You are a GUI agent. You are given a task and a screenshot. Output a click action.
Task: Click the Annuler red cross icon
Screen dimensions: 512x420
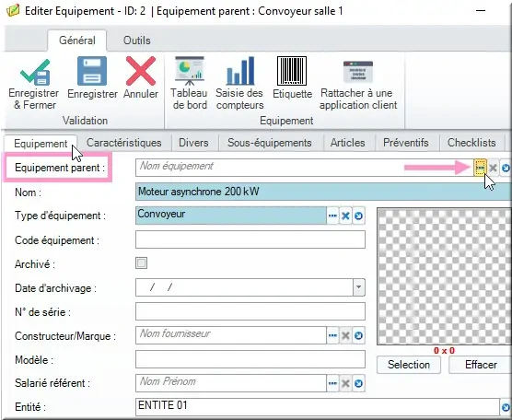(141, 71)
